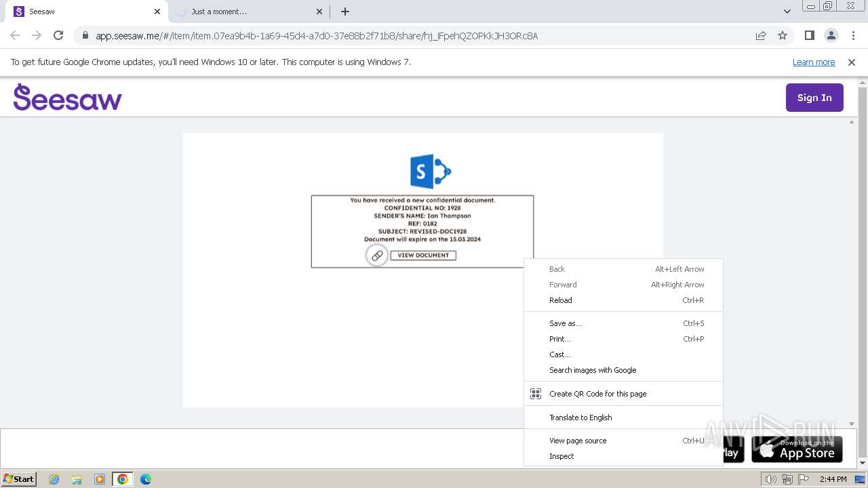
Task: Open Internet Explorer from the taskbar
Action: (54, 479)
